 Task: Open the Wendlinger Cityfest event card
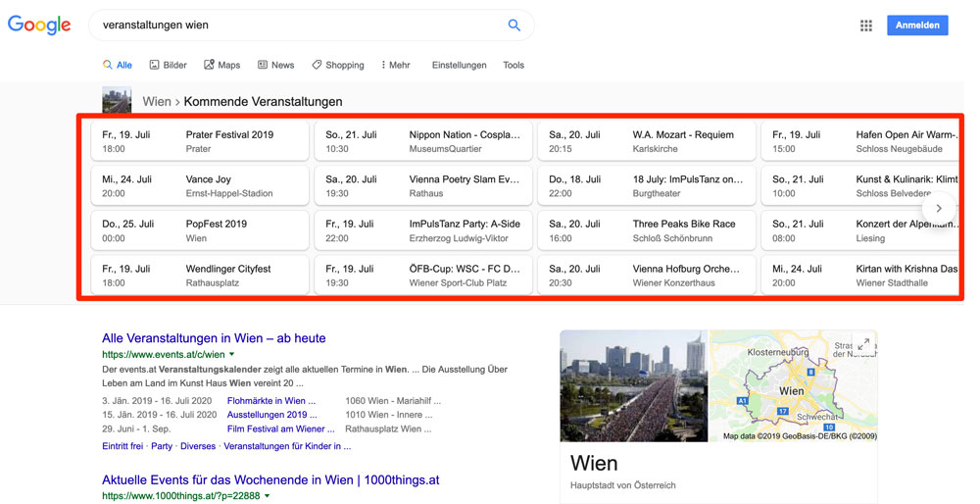(200, 276)
